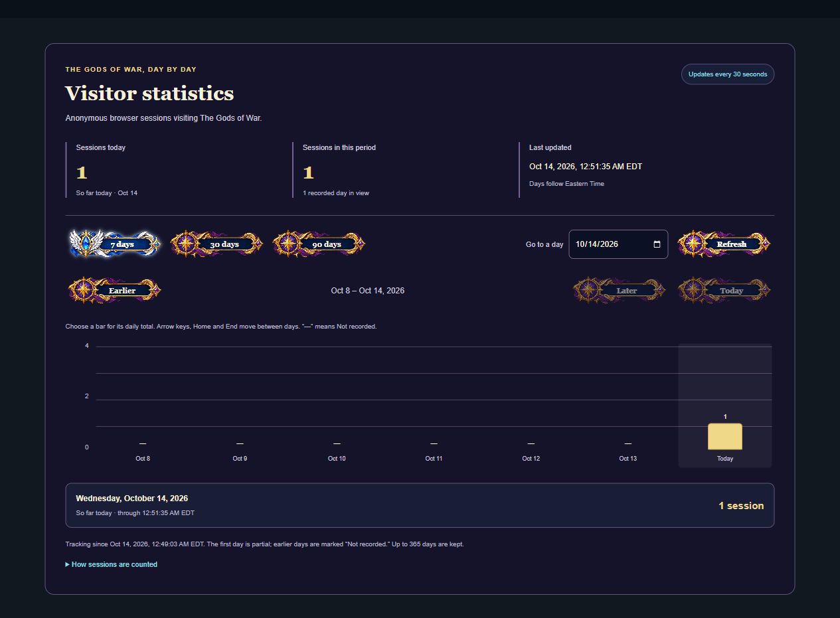The image size is (840, 618).
Task: Open the calendar picker icon in date field
Action: click(x=657, y=244)
